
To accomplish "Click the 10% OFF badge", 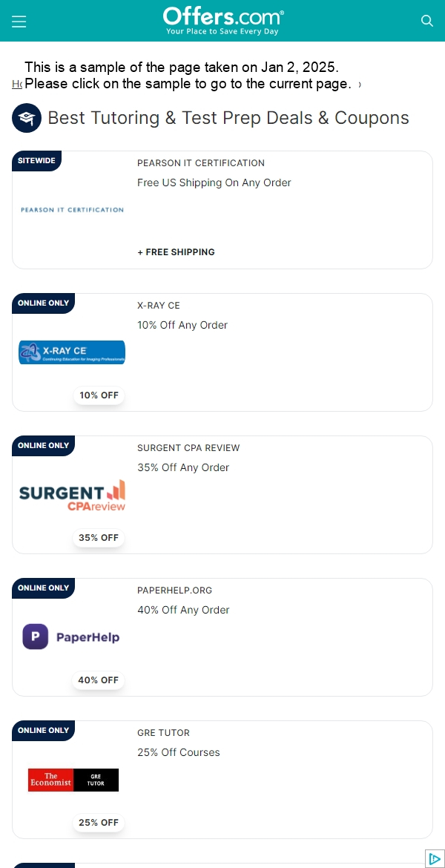I will tap(99, 395).
